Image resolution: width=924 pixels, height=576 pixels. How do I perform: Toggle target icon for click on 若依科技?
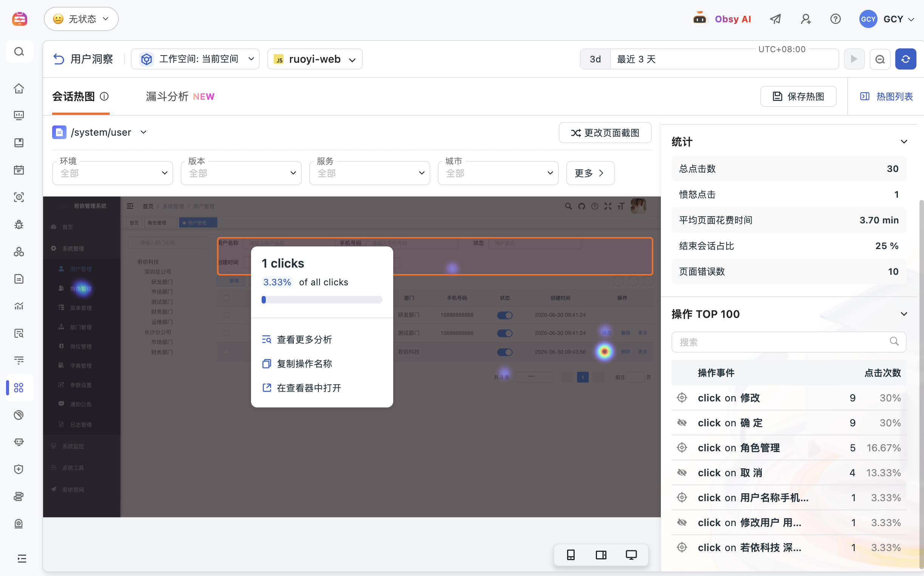(682, 547)
